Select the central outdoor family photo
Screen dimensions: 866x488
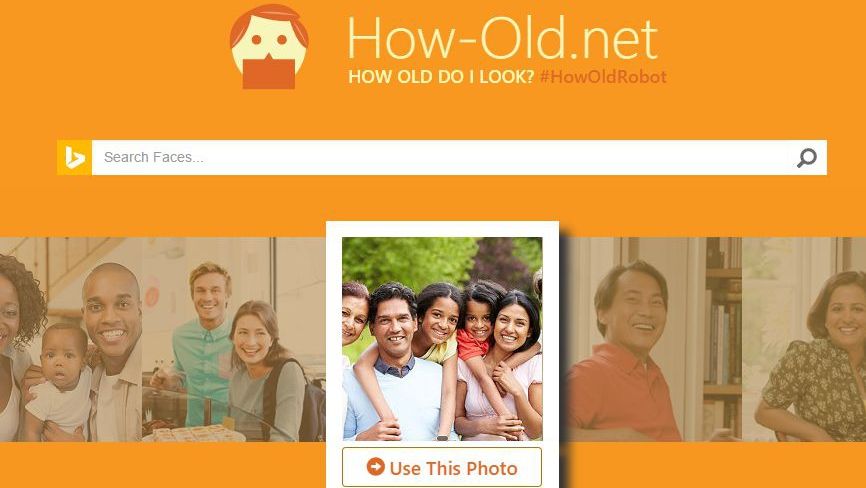(442, 338)
